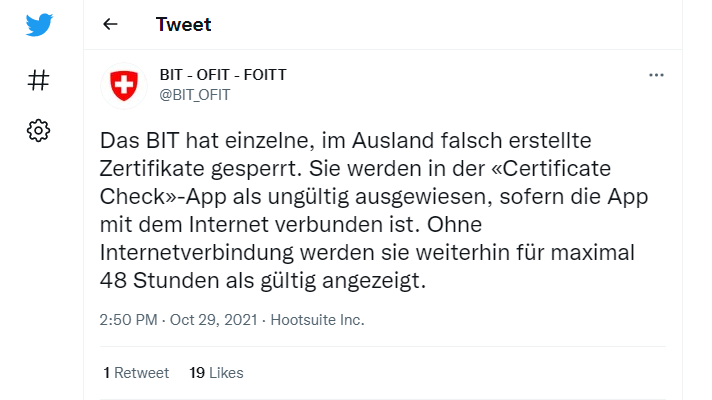Open Settings via the gear icon

39,130
